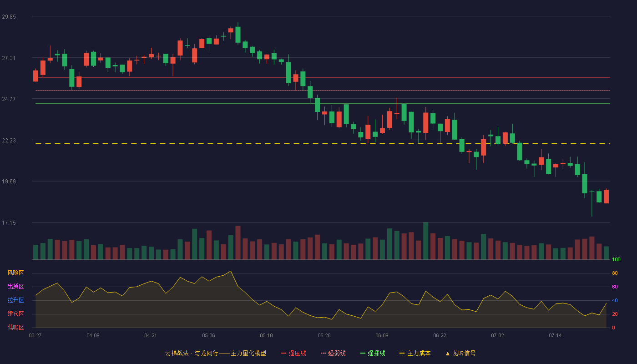The image size is (637, 364).
Task: Click the orange 80 indicator axis value
Action: [615, 273]
